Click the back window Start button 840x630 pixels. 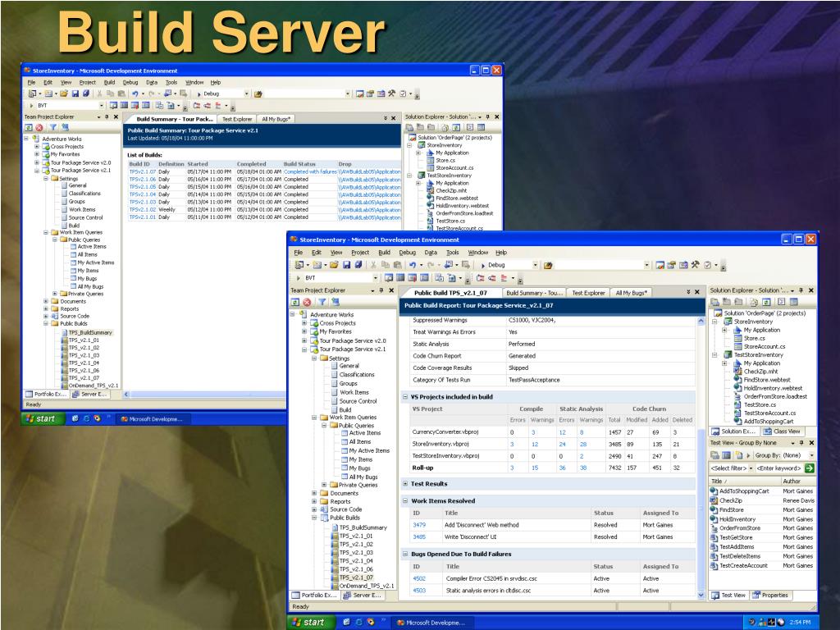pyautogui.click(x=42, y=418)
